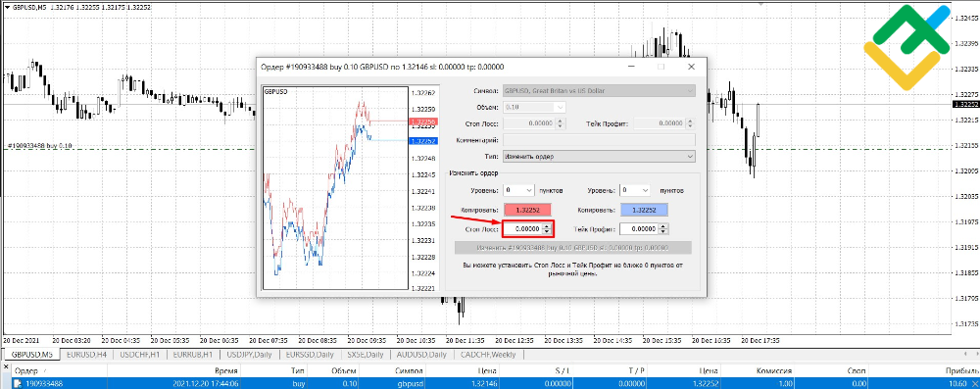Close the order dialog with X

[691, 67]
